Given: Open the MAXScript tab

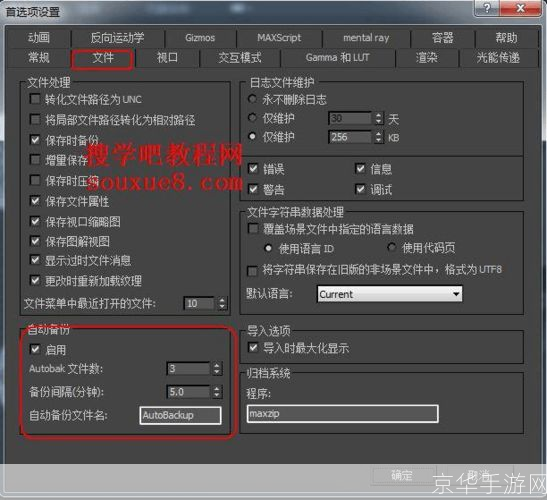Looking at the screenshot, I should 279,38.
